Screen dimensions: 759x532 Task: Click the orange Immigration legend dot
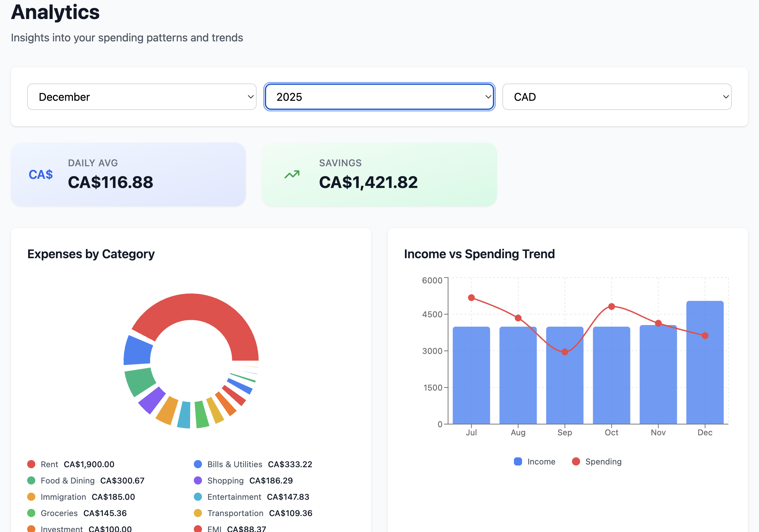tap(31, 496)
